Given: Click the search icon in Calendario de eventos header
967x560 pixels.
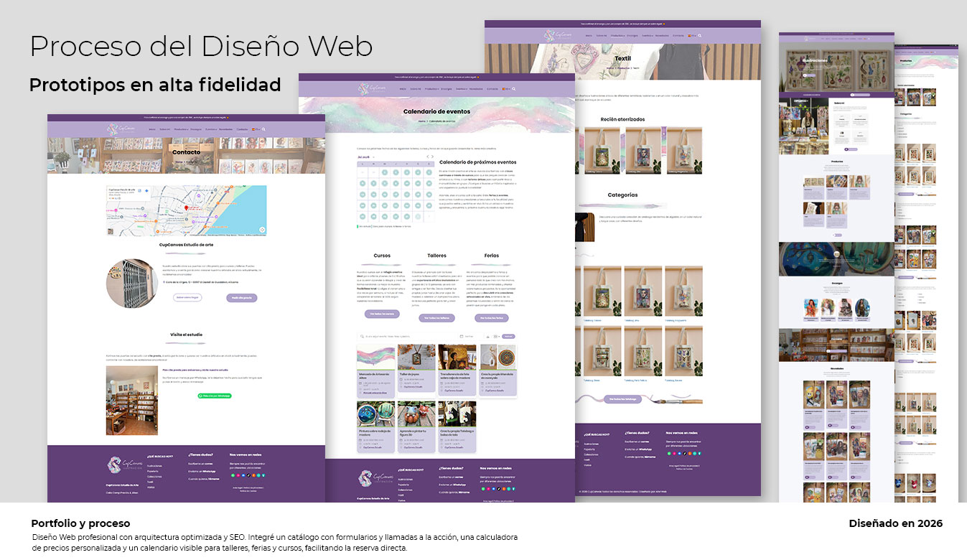Looking at the screenshot, I should pos(514,89).
